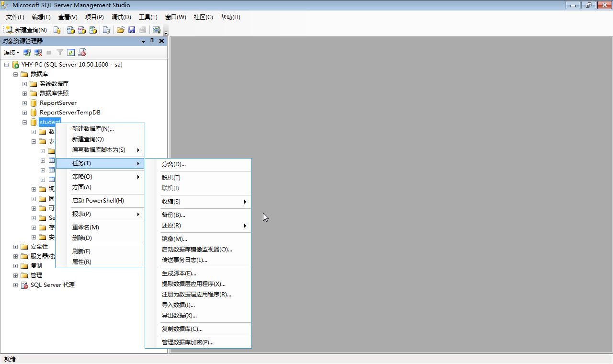
Task: Expand the ReportServerTempDB database
Action: (x=25, y=113)
